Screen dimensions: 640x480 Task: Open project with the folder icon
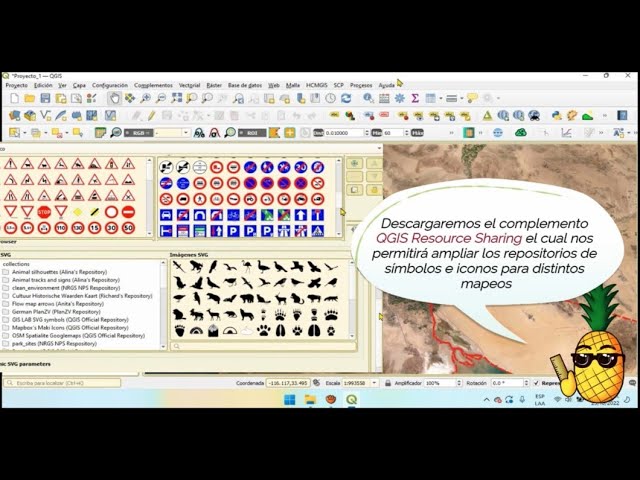pyautogui.click(x=29, y=98)
